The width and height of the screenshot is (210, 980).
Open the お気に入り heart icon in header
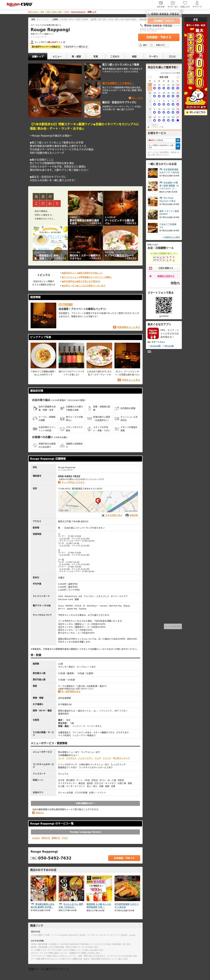click(x=185, y=4)
